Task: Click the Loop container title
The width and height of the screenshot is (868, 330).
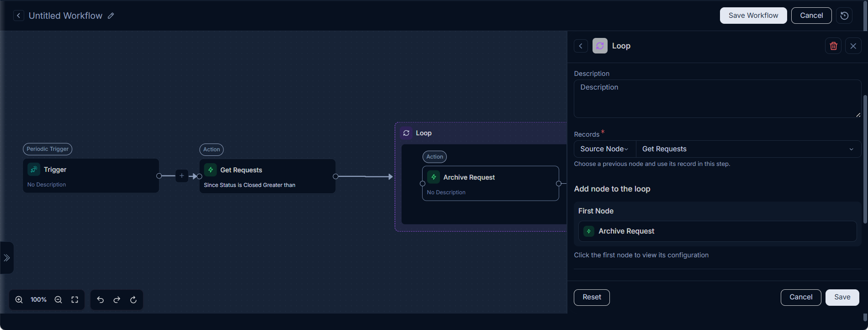Action: tap(423, 133)
